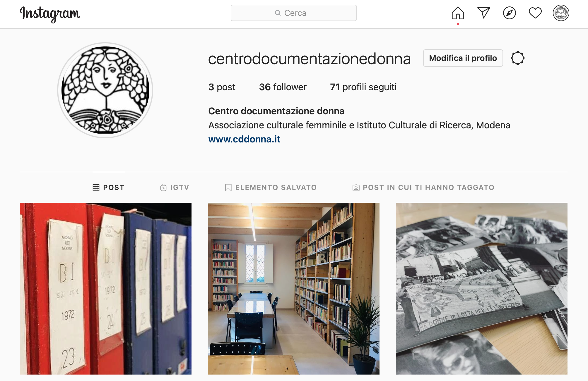Open settings gear next to Modifica il profilo
The image size is (588, 381).
pyautogui.click(x=518, y=58)
